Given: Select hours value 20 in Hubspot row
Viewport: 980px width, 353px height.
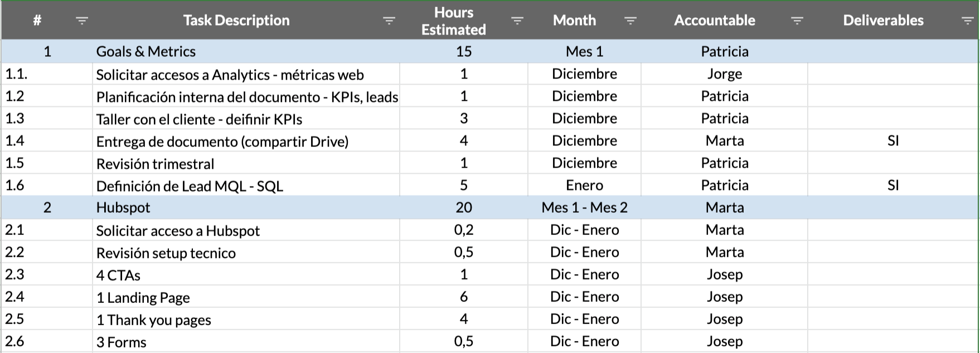Looking at the screenshot, I should point(463,208).
